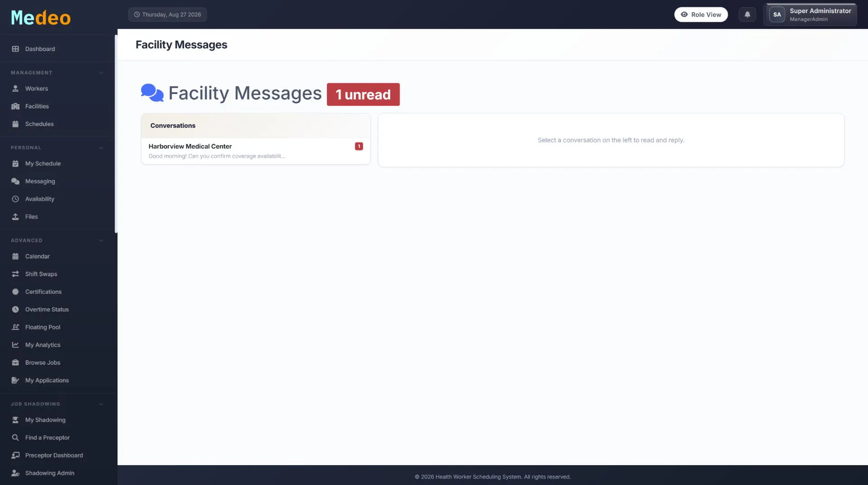
Task: Click the Availability clock icon
Action: click(x=15, y=199)
